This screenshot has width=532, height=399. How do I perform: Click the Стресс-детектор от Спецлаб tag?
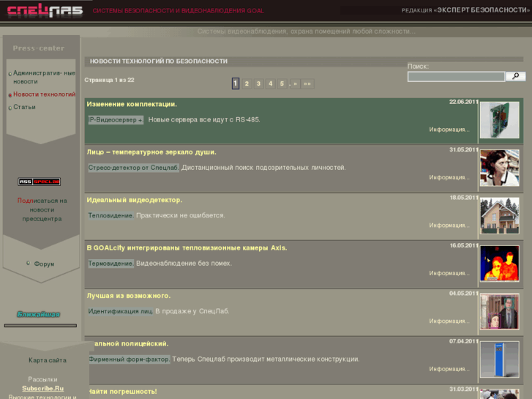pos(133,168)
